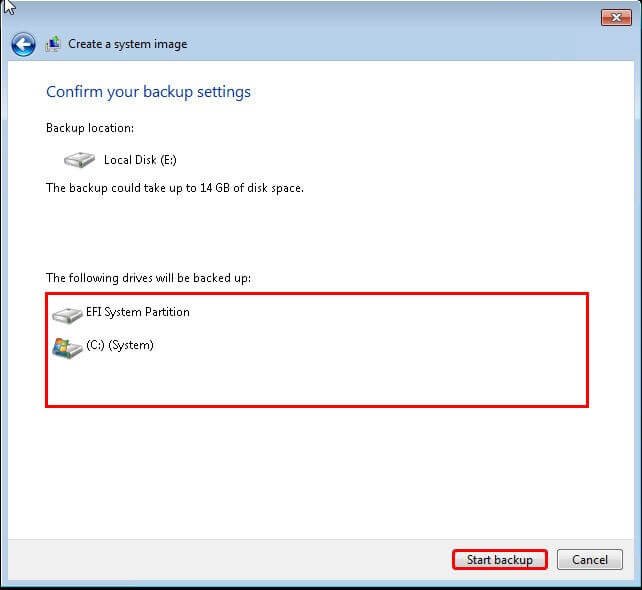The image size is (642, 590).
Task: Click the 'Confirm your backup settings' heading
Action: tap(148, 92)
